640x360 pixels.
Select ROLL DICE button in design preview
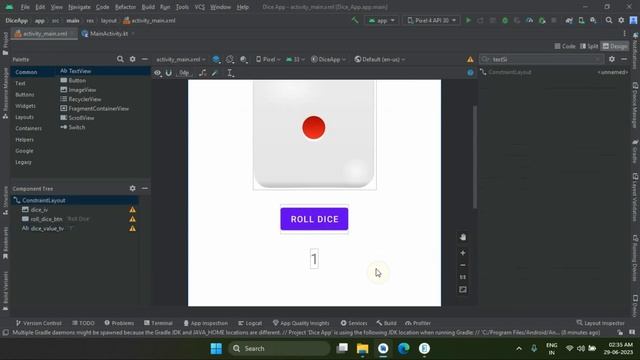[x=314, y=219]
